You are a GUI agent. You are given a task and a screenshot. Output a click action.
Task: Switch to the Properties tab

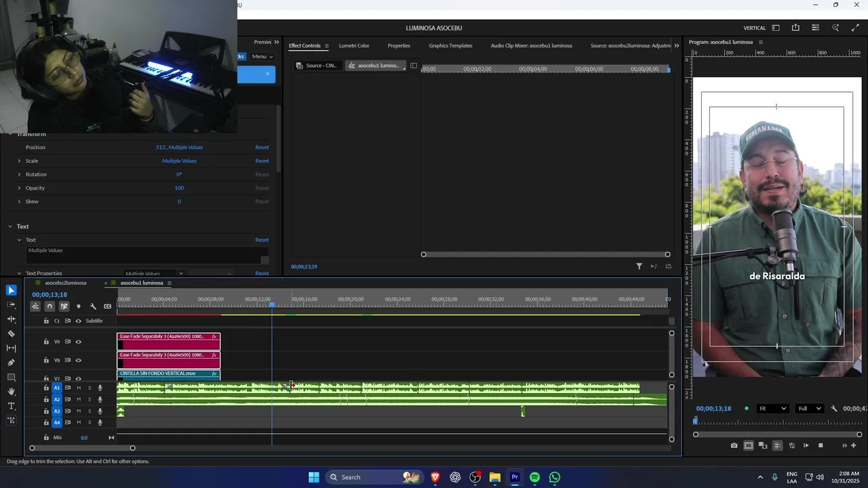click(399, 45)
